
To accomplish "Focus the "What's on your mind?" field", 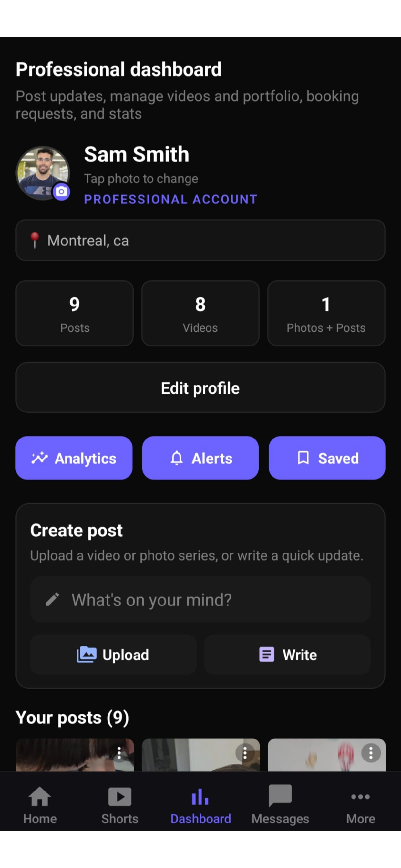I will (x=200, y=600).
